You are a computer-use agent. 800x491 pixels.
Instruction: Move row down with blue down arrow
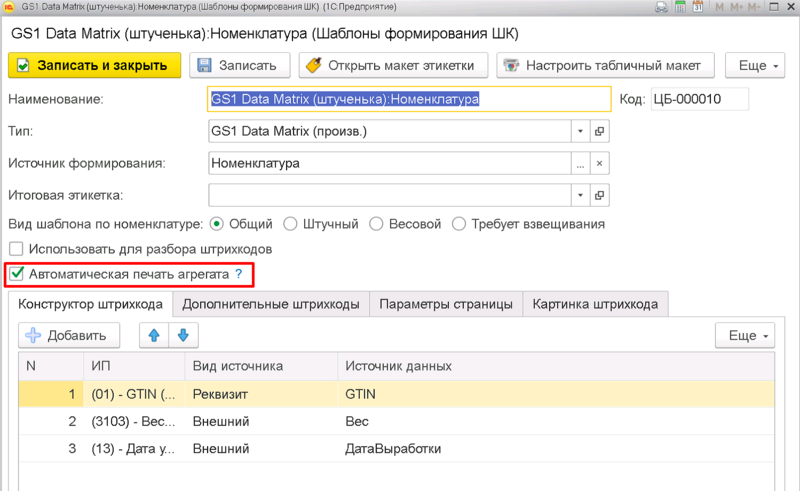pyautogui.click(x=183, y=335)
